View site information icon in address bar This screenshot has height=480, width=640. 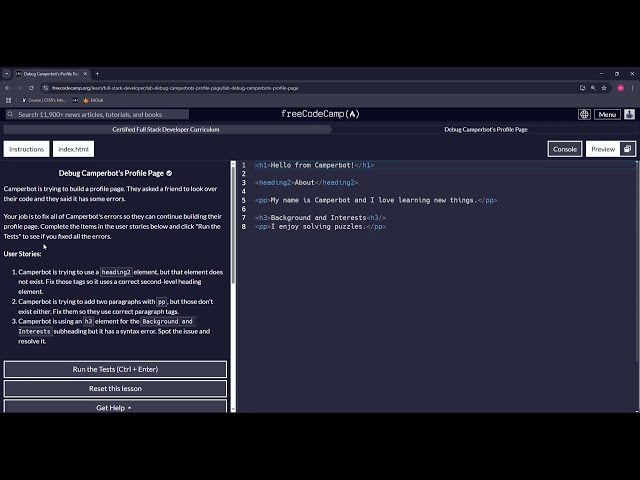point(46,88)
